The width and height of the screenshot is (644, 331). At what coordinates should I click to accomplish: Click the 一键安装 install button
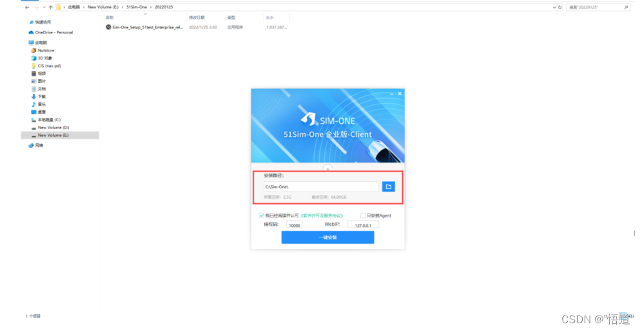coord(327,237)
